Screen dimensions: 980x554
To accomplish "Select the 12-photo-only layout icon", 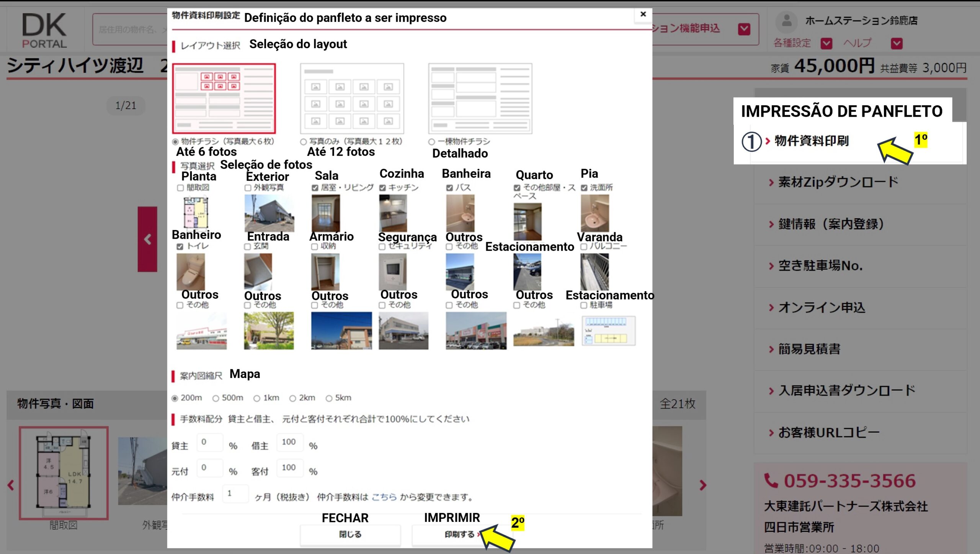I will (x=352, y=98).
